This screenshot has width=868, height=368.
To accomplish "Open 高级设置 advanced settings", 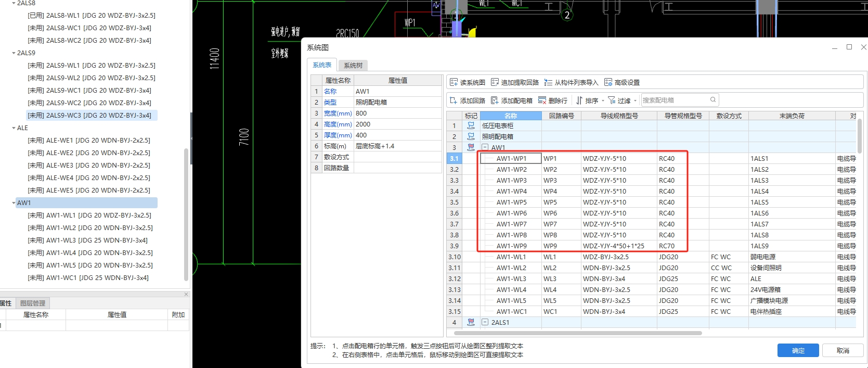I will 622,82.
